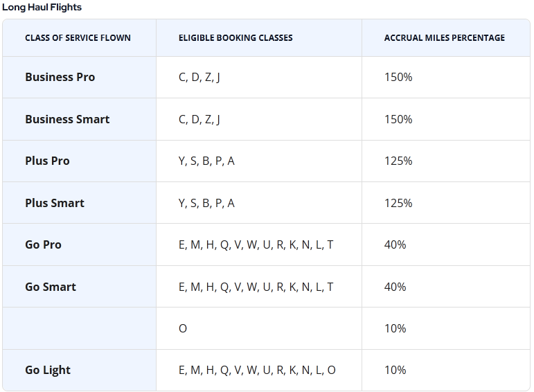Click the Plus Pro class name
The width and height of the screenshot is (534, 392).
click(47, 161)
